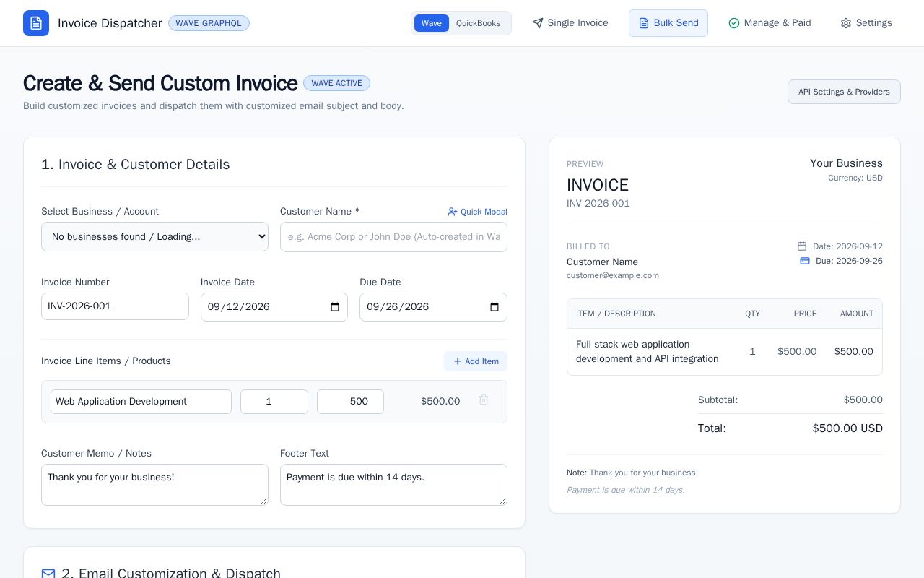Click the WAVE ACTIVE badge
Image resolution: width=924 pixels, height=578 pixels.
[336, 83]
